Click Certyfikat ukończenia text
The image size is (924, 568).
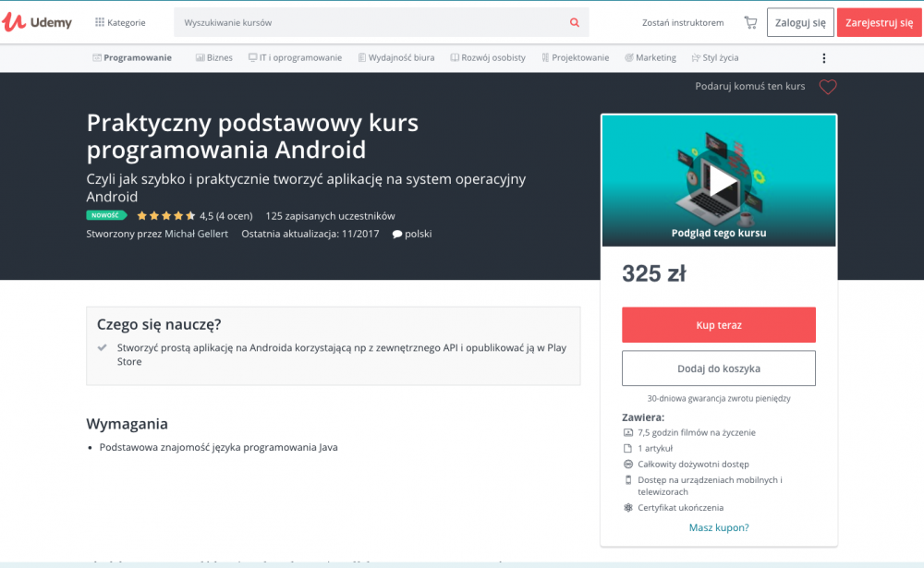coord(681,507)
